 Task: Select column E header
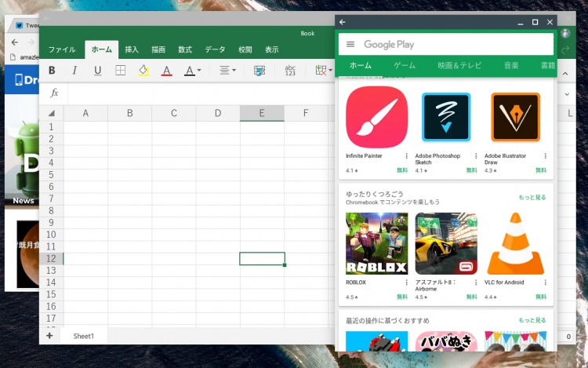(262, 113)
